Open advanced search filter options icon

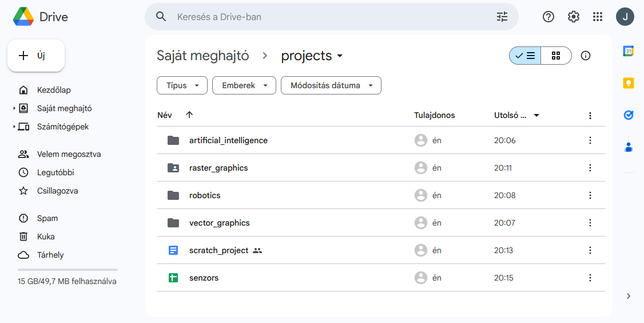(x=502, y=17)
